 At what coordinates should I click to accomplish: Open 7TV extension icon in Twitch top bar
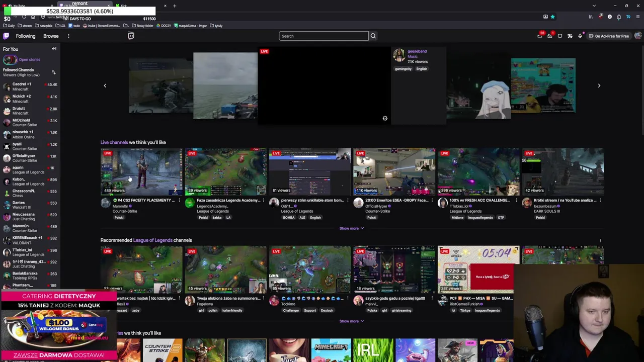[x=570, y=36]
